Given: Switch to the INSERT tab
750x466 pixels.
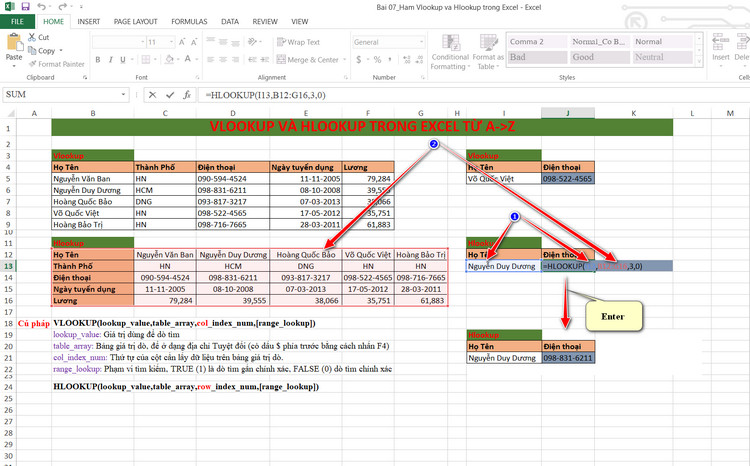Looking at the screenshot, I should [88, 22].
